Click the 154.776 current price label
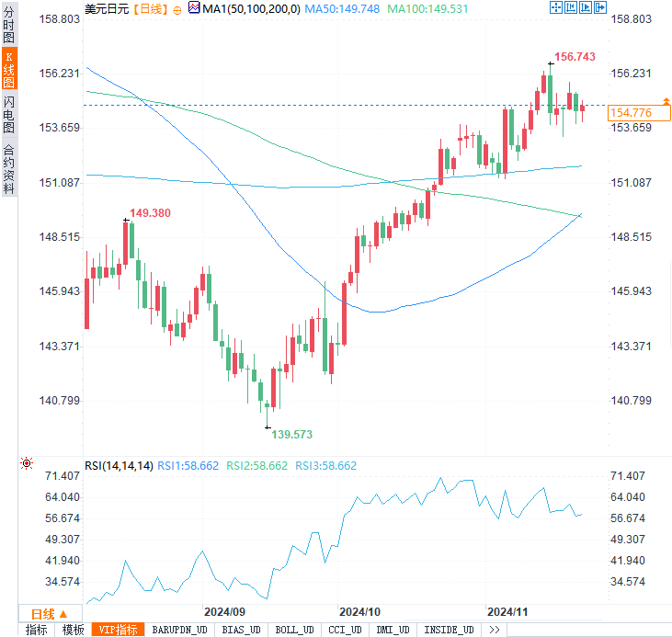This screenshot has width=672, height=637. (631, 112)
